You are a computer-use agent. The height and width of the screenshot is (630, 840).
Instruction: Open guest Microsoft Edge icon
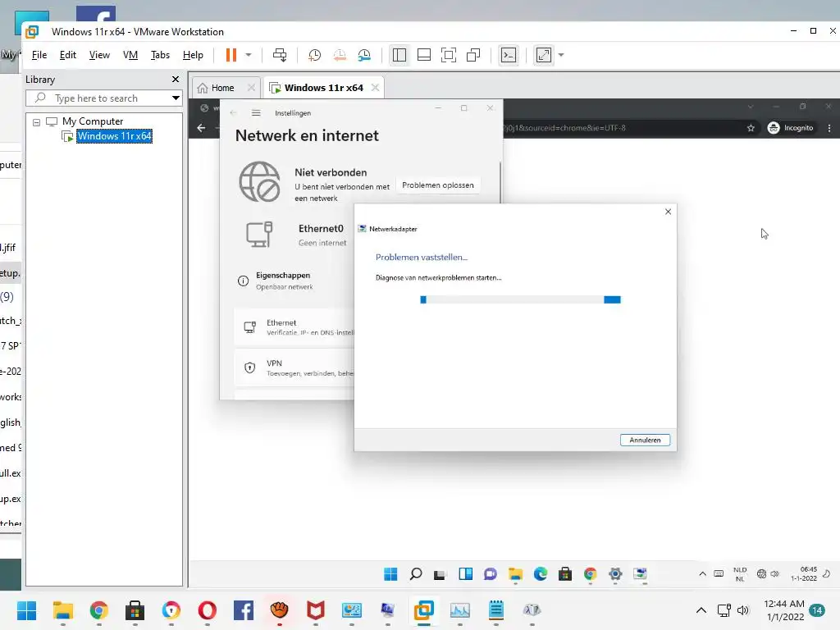click(x=541, y=574)
